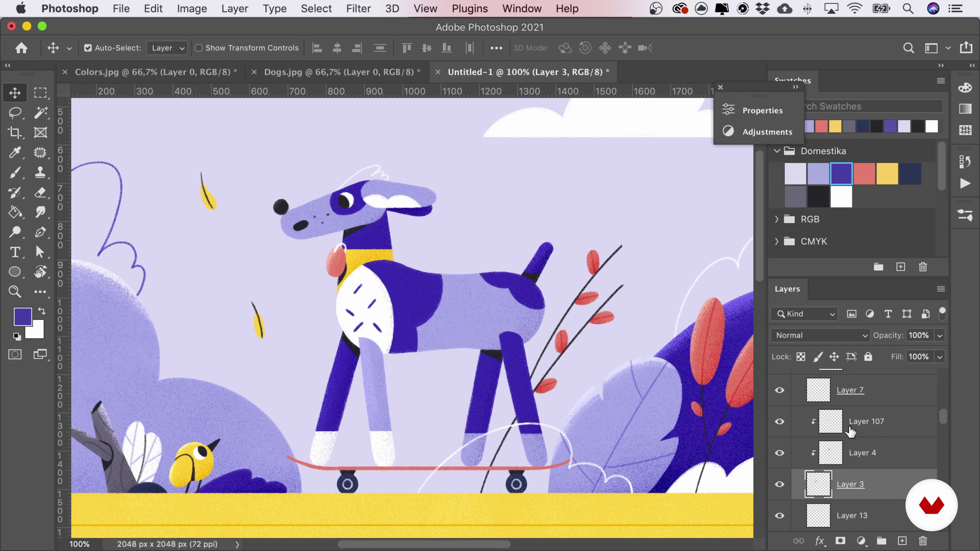Select the Paint Bucket tool
Screen dimensions: 980x551
pyautogui.click(x=15, y=212)
